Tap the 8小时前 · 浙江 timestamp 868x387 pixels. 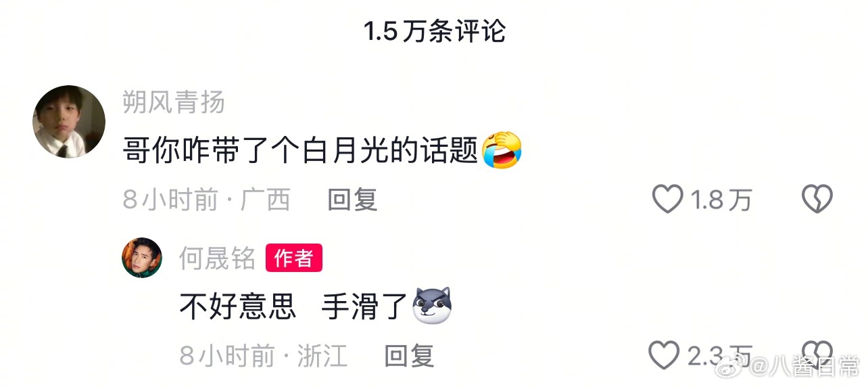(264, 355)
